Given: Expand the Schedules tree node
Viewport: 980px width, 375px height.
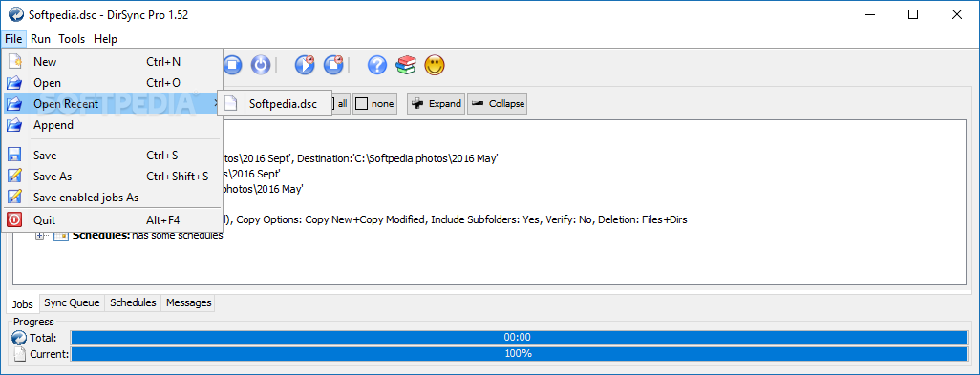Looking at the screenshot, I should click(40, 236).
